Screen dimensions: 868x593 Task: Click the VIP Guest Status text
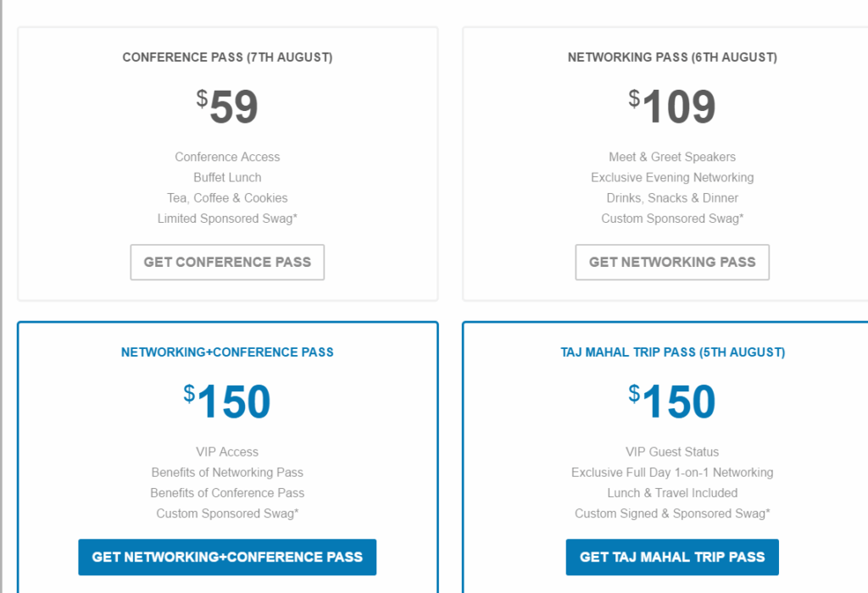672,452
